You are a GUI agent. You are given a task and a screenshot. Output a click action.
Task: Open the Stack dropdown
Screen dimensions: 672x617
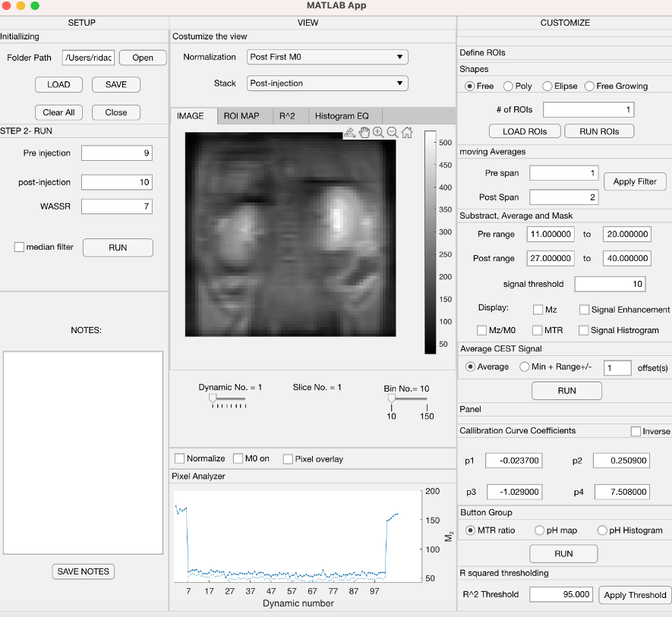coord(327,83)
